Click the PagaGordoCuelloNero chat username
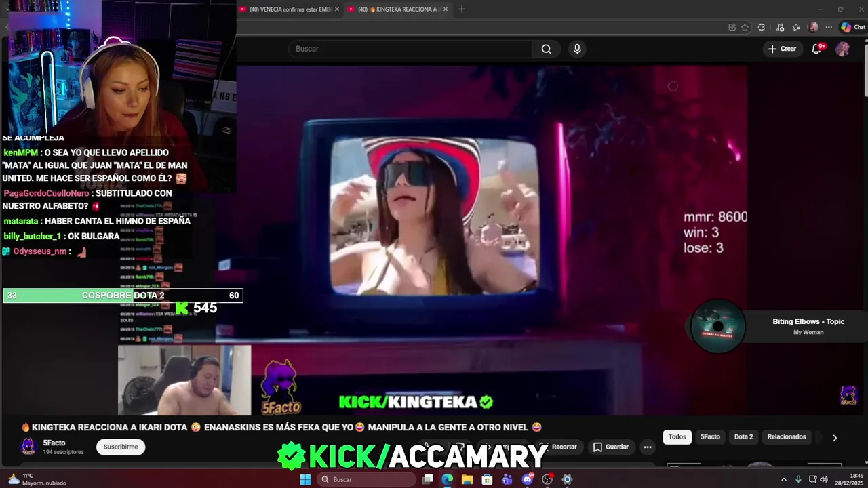This screenshot has height=488, width=868. coord(46,193)
